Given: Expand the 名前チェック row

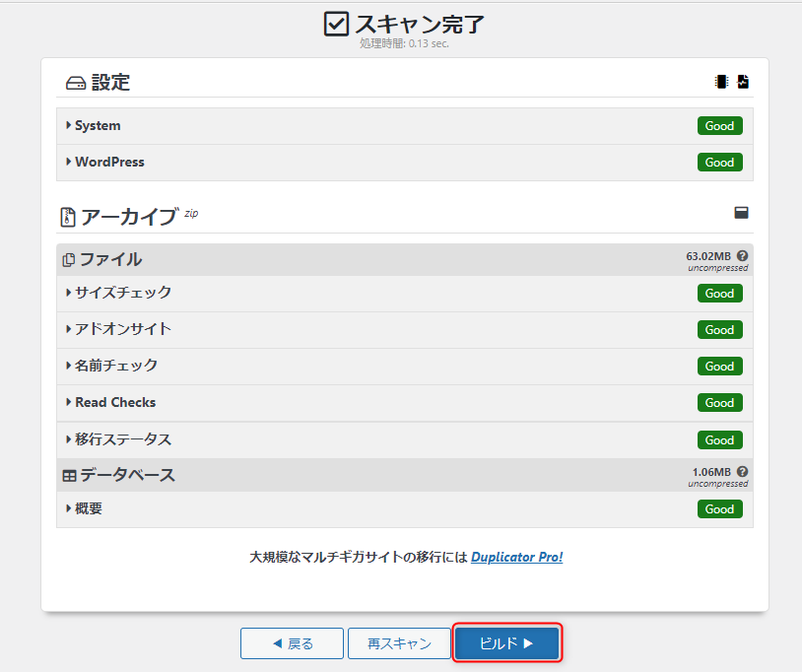Looking at the screenshot, I should click(x=404, y=367).
